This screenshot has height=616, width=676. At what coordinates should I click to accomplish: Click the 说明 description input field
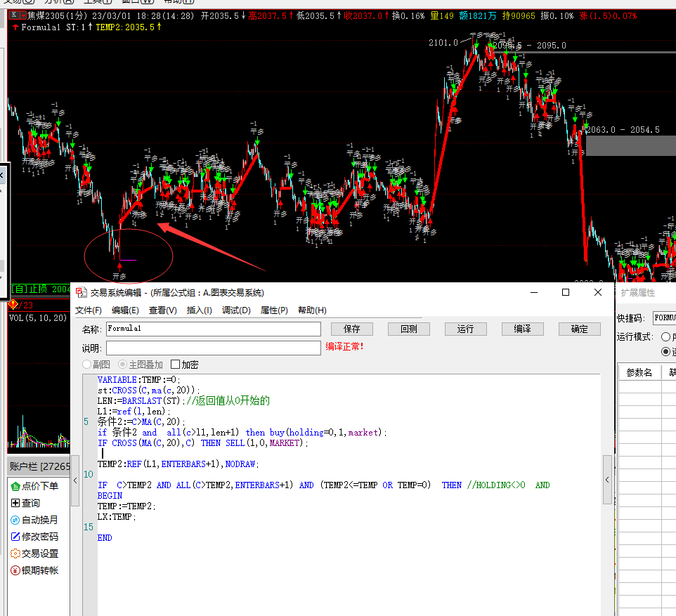(x=214, y=348)
